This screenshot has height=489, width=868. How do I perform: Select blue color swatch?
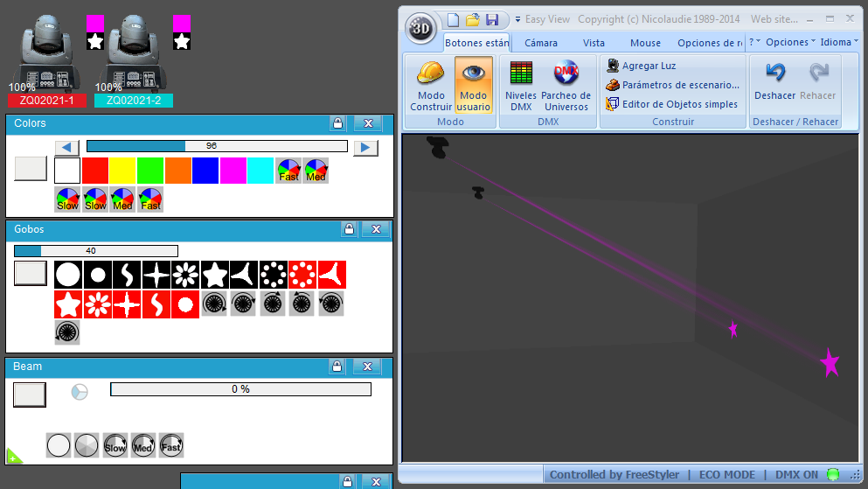[205, 170]
